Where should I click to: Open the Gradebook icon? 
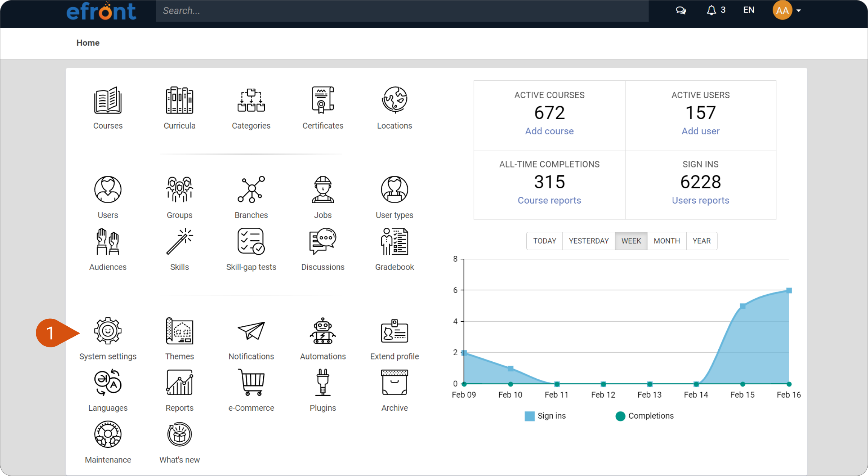(394, 241)
